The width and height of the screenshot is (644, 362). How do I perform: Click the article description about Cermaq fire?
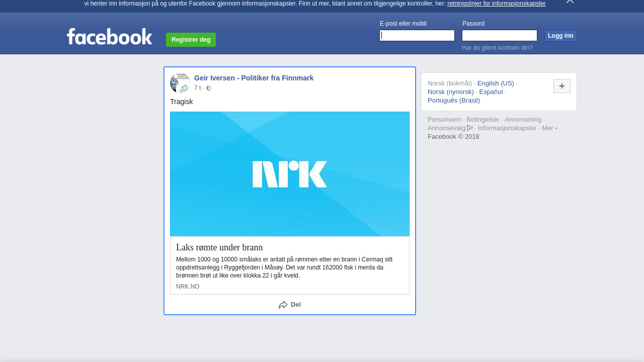pyautogui.click(x=284, y=267)
